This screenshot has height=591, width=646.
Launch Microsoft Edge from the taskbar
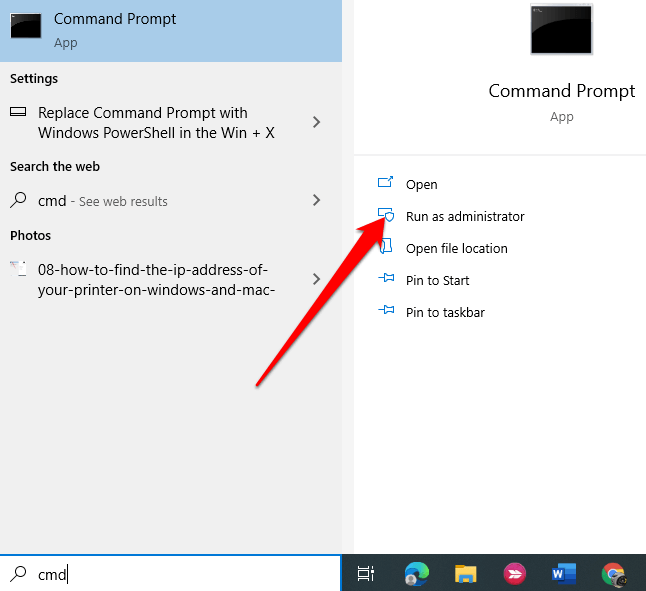[x=416, y=573]
